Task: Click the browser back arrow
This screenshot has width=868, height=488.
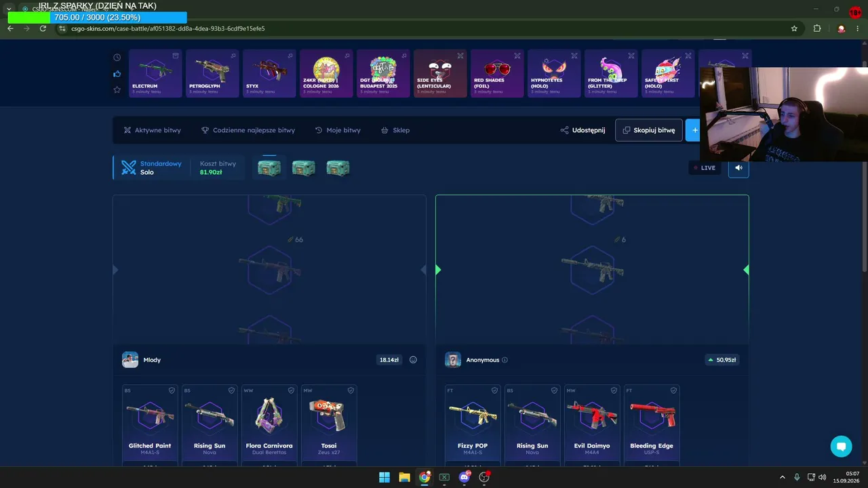Action: (10, 28)
